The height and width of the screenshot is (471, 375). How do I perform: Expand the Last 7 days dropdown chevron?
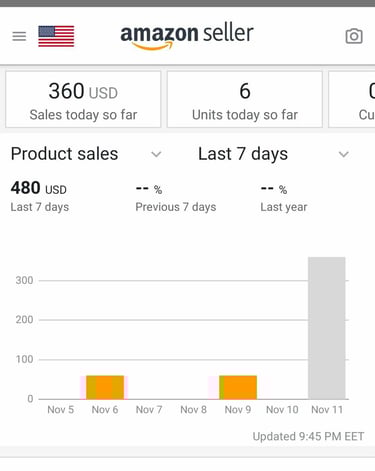tap(343, 154)
